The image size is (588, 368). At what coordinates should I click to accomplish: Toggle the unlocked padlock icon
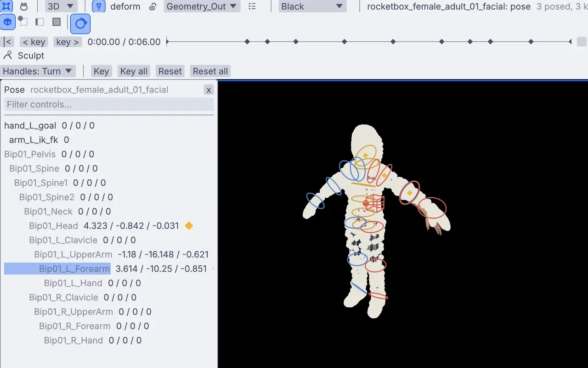click(153, 7)
